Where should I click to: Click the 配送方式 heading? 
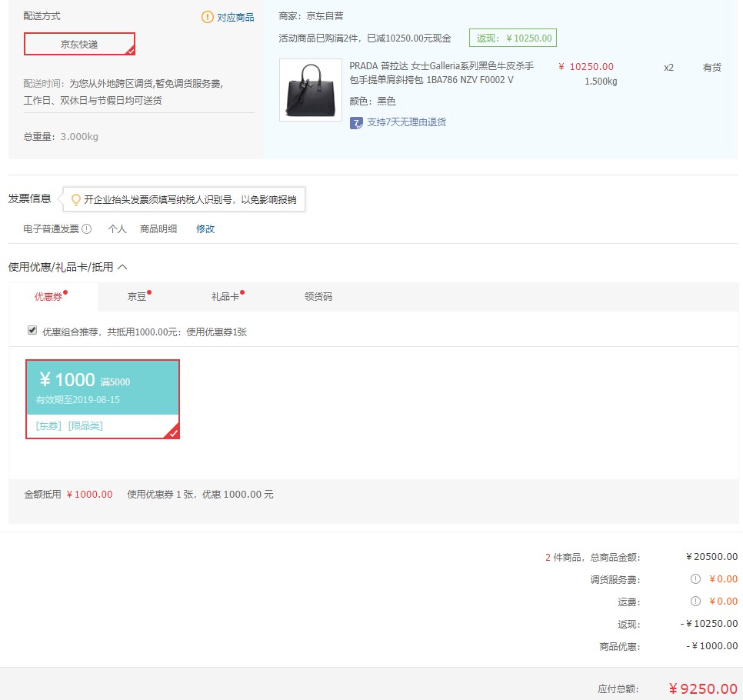click(42, 16)
